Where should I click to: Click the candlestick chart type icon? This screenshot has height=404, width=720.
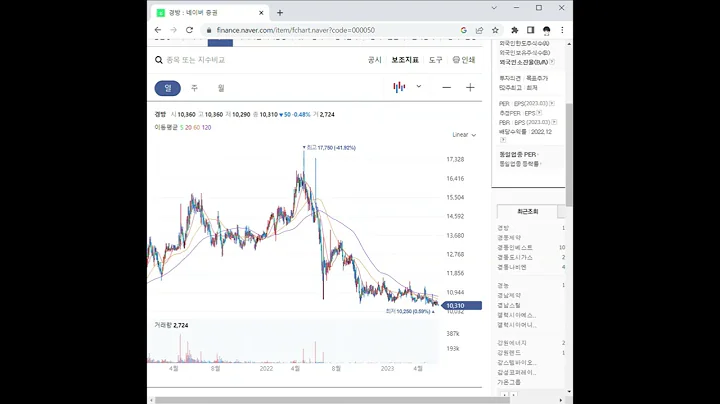(399, 87)
